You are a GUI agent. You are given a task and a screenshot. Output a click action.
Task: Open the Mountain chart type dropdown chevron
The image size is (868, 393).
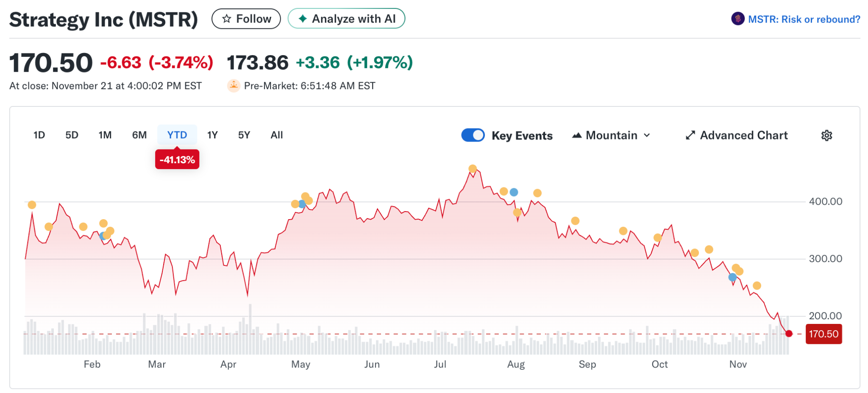coord(647,135)
